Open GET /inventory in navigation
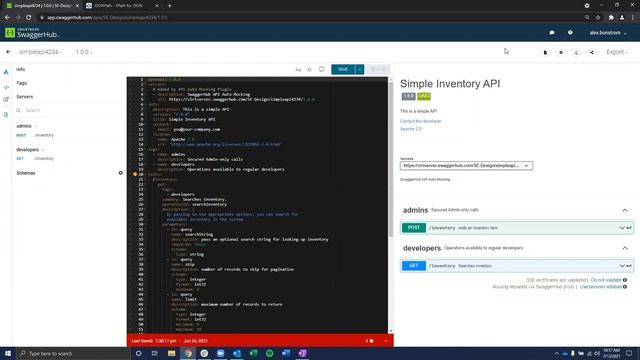 tap(35, 158)
